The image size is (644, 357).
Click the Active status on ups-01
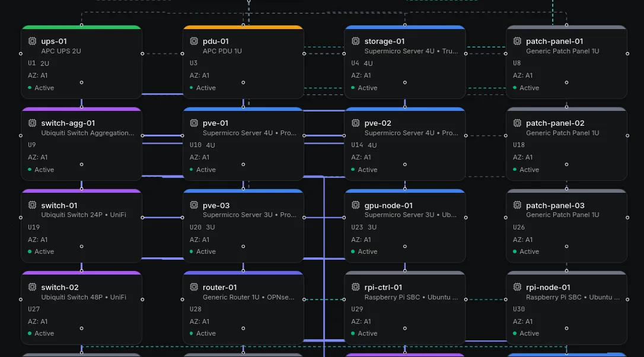pyautogui.click(x=41, y=88)
